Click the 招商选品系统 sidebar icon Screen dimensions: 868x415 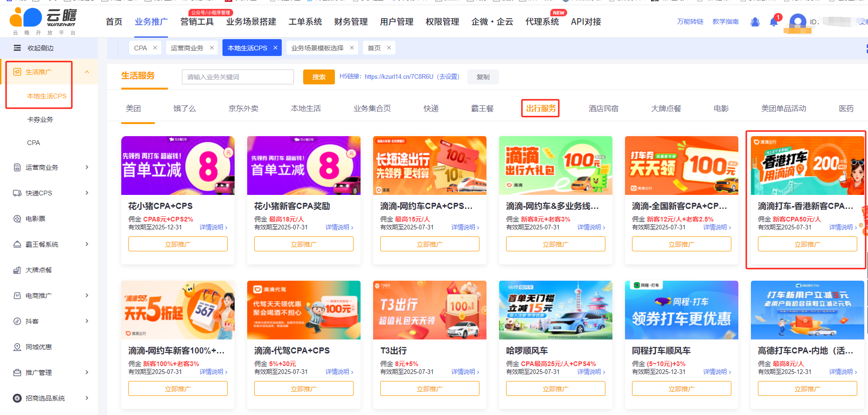point(17,398)
